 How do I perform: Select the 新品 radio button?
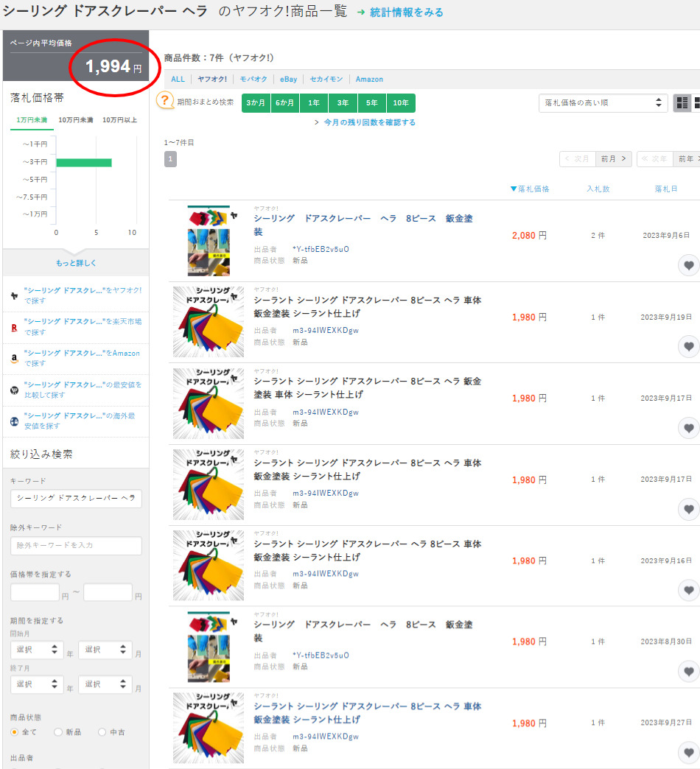(58, 732)
